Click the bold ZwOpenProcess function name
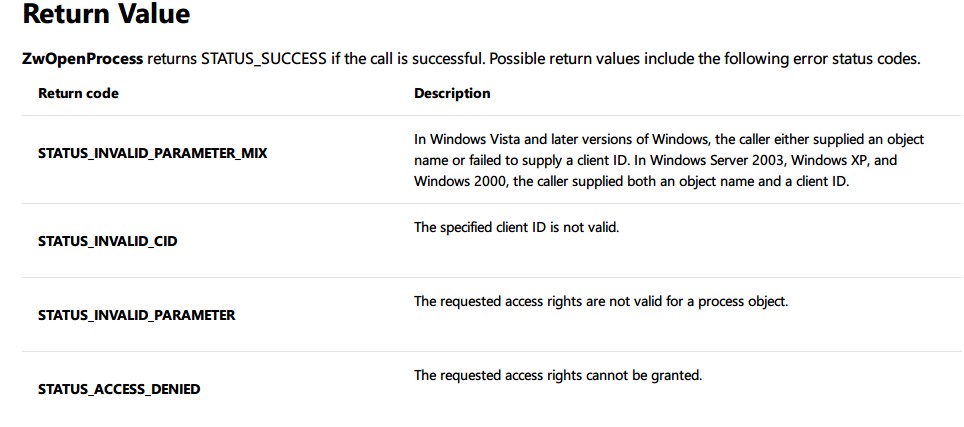The height and width of the screenshot is (427, 964). pos(83,60)
